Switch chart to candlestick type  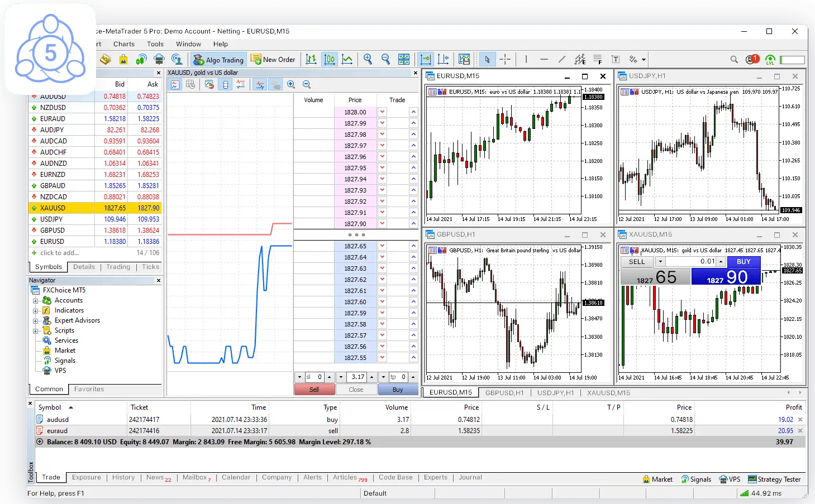(x=330, y=59)
